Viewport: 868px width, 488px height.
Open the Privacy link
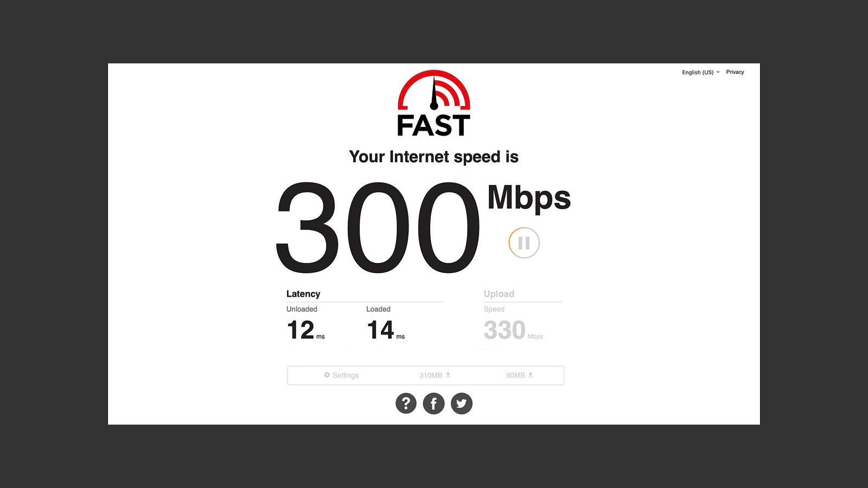coord(735,72)
